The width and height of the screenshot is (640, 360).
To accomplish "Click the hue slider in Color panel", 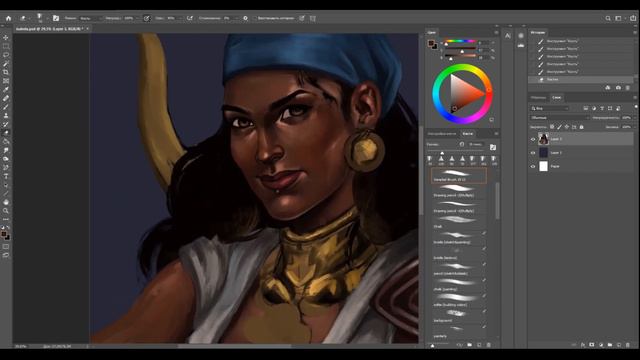I will (460, 41).
